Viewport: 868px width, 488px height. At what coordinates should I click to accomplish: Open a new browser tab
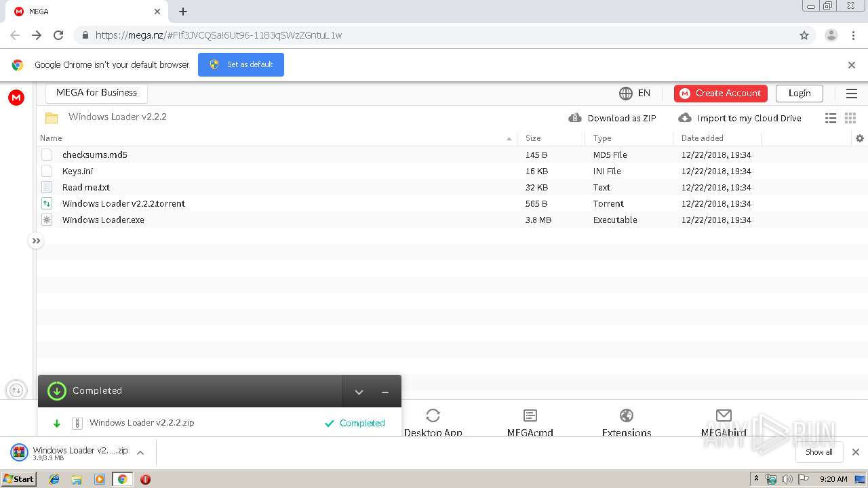click(x=183, y=12)
